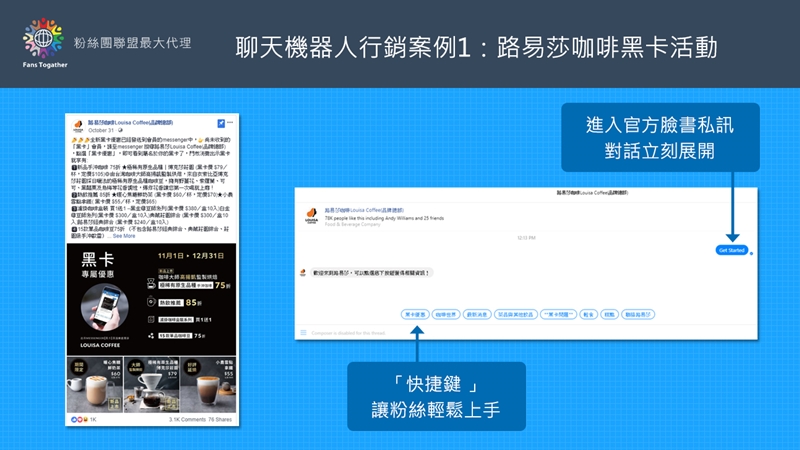Click the LOUISA COFFEE text in banner

coord(100,345)
